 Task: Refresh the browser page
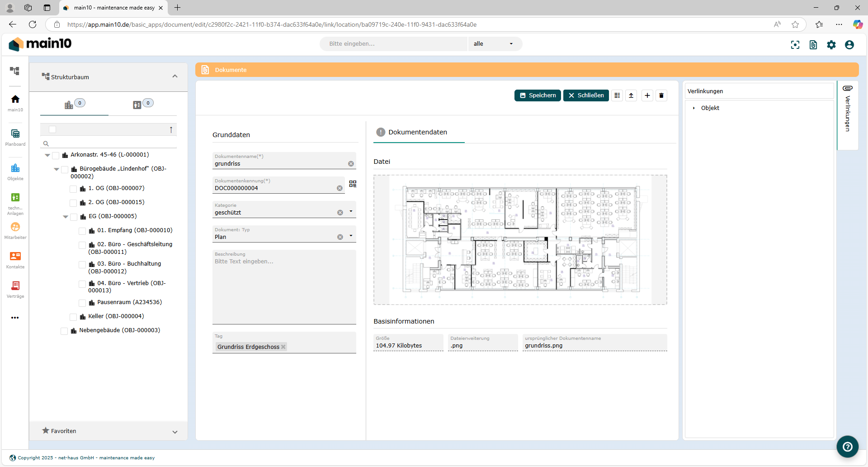point(33,24)
